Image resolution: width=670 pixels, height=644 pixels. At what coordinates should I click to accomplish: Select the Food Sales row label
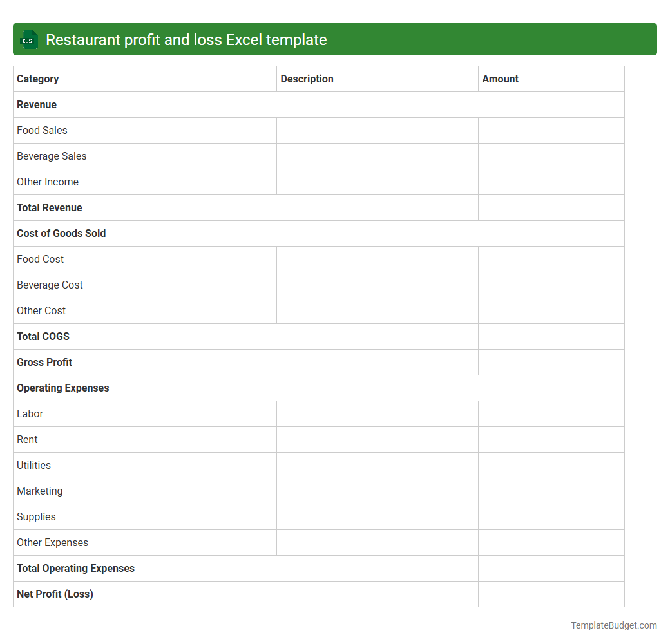(x=42, y=130)
